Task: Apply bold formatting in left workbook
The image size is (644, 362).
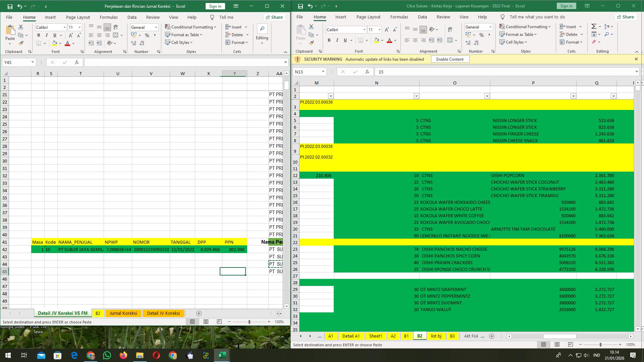Action: [x=38, y=35]
